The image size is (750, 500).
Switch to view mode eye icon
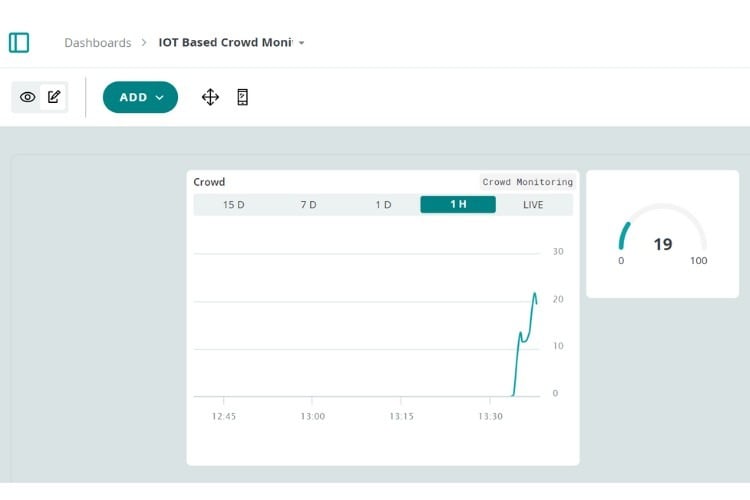(x=27, y=97)
